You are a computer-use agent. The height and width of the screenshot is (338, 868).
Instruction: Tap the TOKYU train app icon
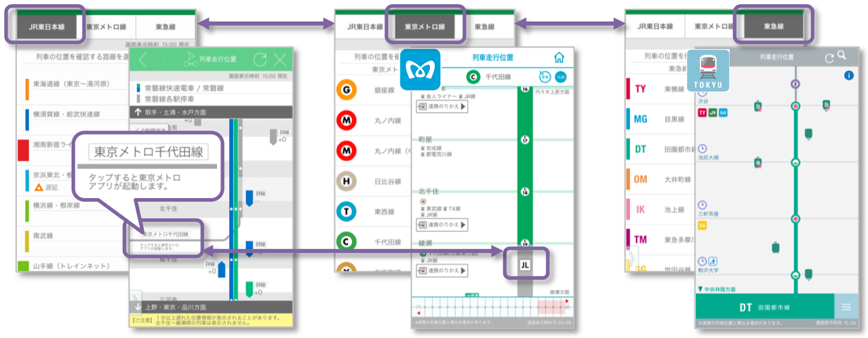pyautogui.click(x=709, y=69)
